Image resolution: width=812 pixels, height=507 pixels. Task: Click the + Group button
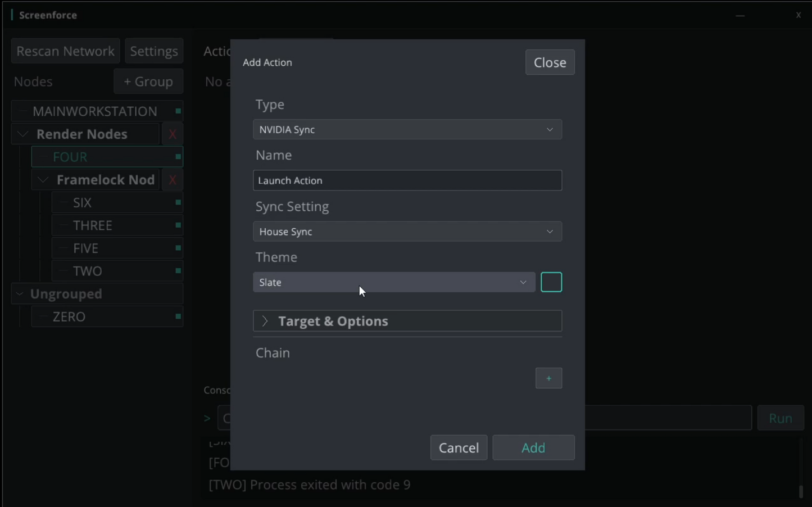coord(148,82)
